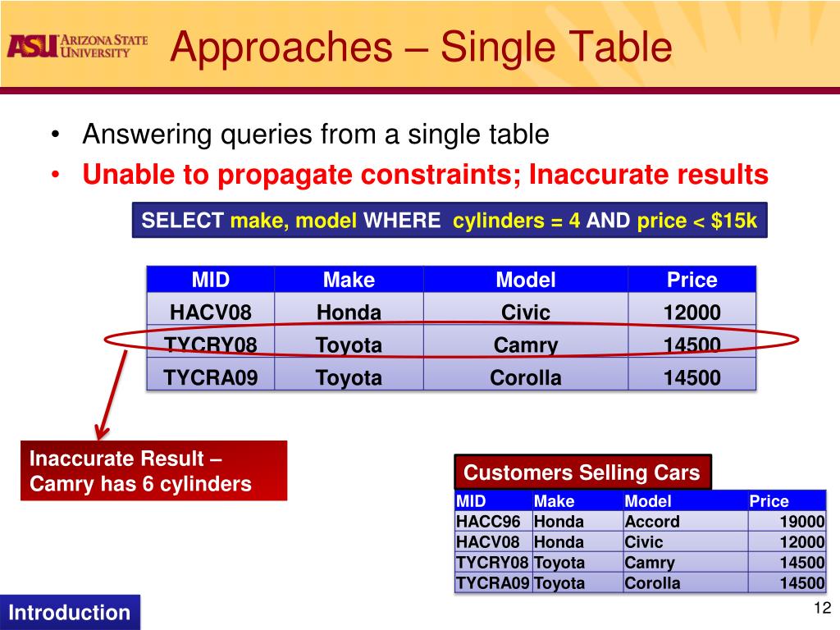840x630 pixels.
Task: Select the Make header in the large table
Action: tap(349, 280)
